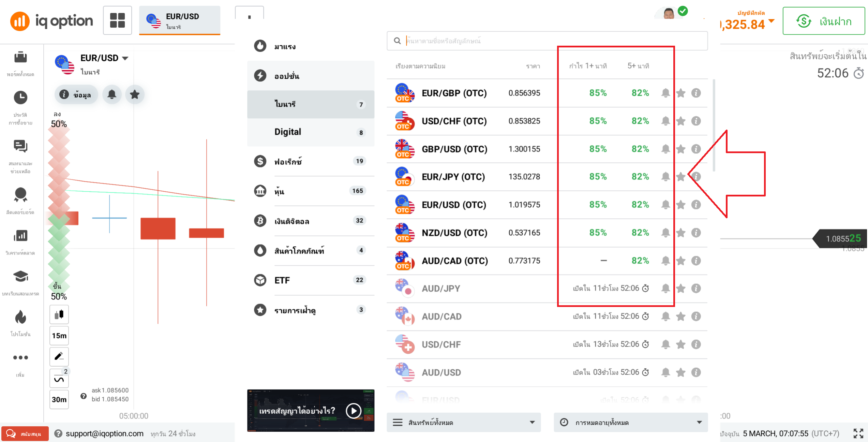This screenshot has height=442, width=868.
Task: Select EUR/JPY (OTC) asset row
Action: pyautogui.click(x=547, y=177)
